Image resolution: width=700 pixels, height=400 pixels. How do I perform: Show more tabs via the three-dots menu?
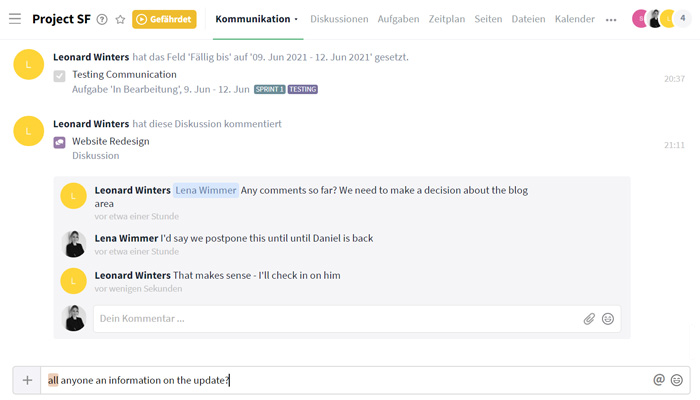coord(611,20)
